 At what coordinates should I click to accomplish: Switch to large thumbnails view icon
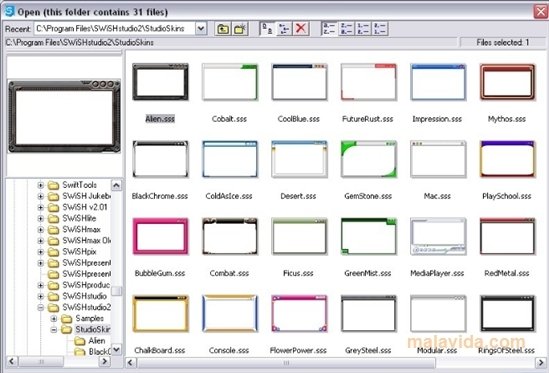click(267, 28)
